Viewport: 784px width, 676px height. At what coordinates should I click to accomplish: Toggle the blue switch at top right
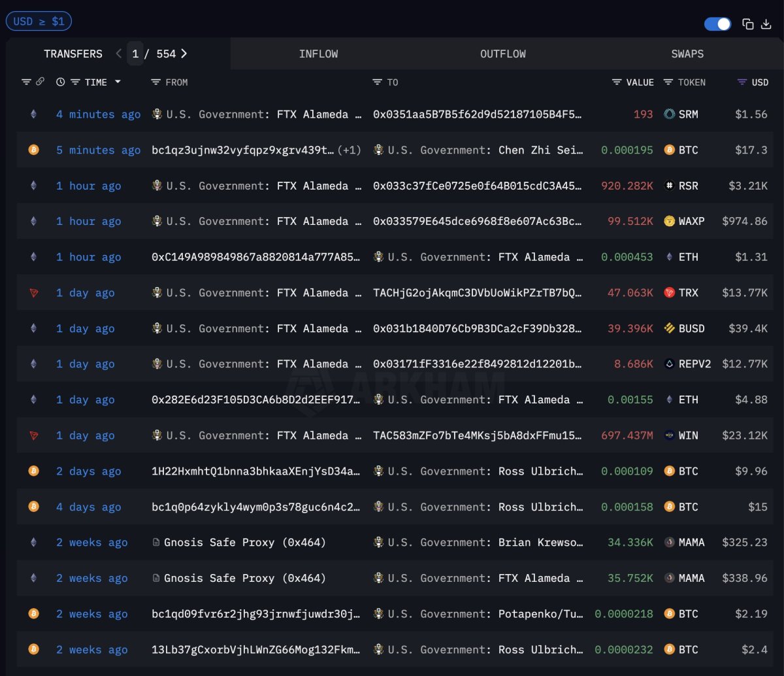click(717, 24)
